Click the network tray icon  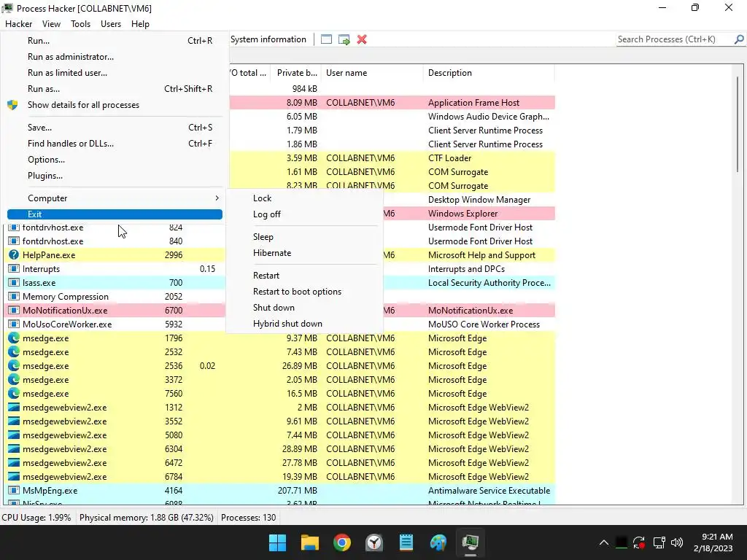659,542
